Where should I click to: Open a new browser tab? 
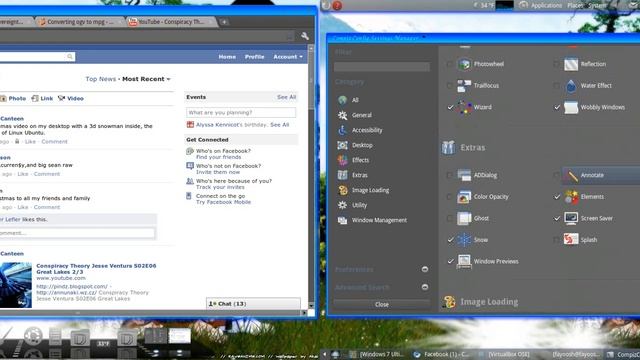(x=224, y=22)
